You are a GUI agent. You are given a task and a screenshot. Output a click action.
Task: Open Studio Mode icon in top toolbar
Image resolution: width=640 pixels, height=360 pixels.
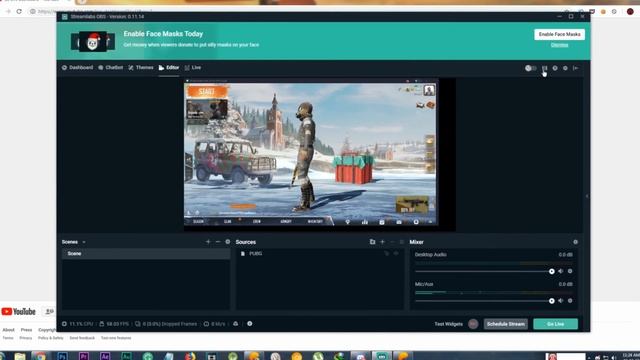[x=544, y=68]
